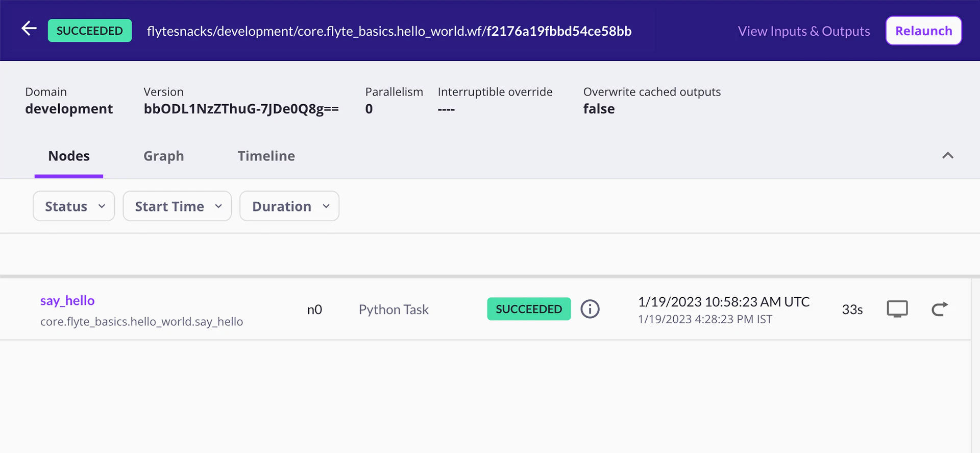Screen dimensions: 980x453
Task: Switch to the Timeline tab
Action: pyautogui.click(x=266, y=156)
